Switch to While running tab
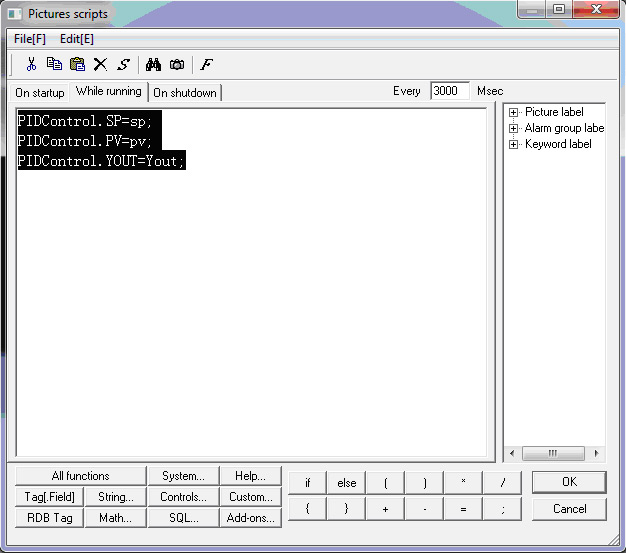The image size is (626, 553). (109, 91)
